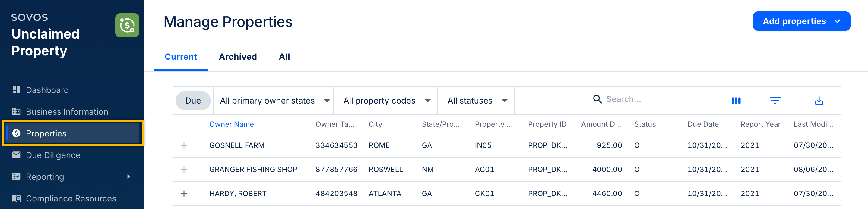Expand the HARDY, ROBERT row
The width and height of the screenshot is (868, 209).
tap(184, 194)
